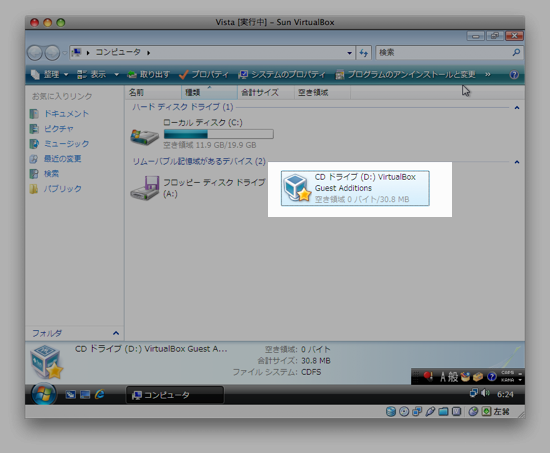Click the volume speaker tray icon
The height and width of the screenshot is (453, 550).
(485, 393)
